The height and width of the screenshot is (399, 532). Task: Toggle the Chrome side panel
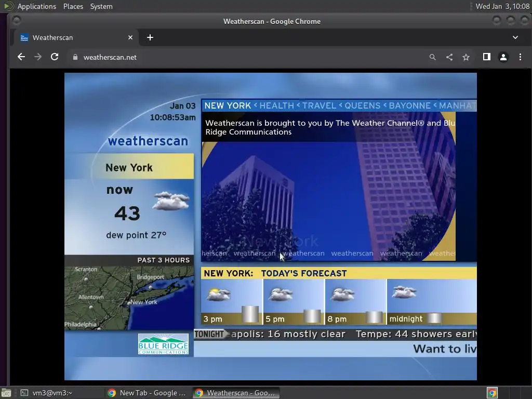click(x=486, y=57)
